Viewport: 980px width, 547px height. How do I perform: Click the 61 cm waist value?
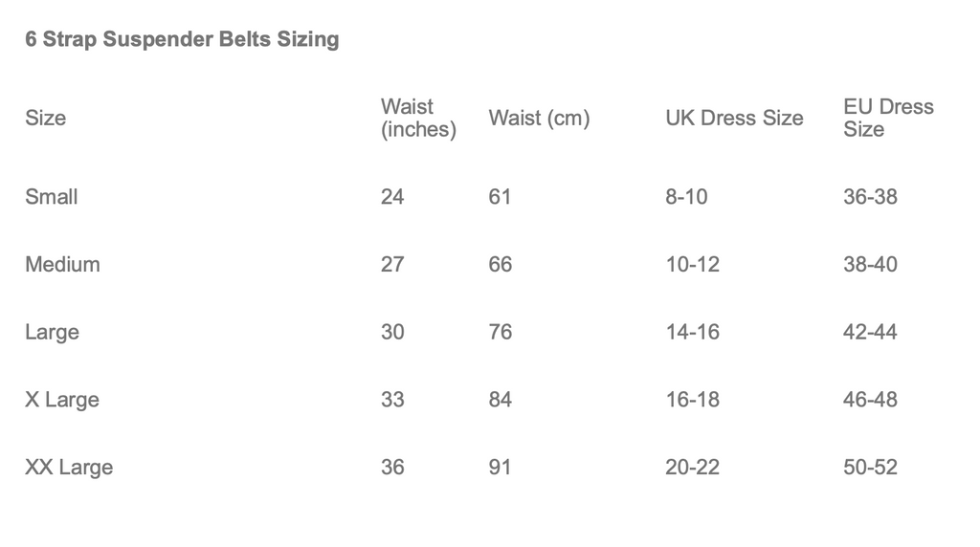click(x=500, y=197)
